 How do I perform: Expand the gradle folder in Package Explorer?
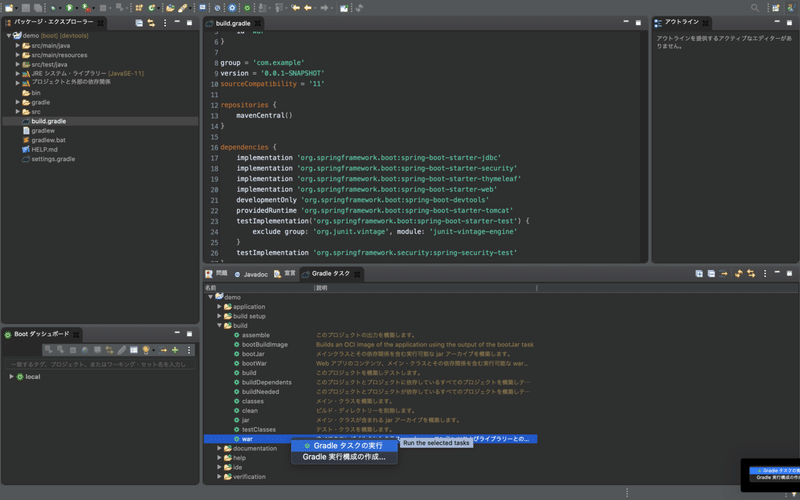(18, 102)
